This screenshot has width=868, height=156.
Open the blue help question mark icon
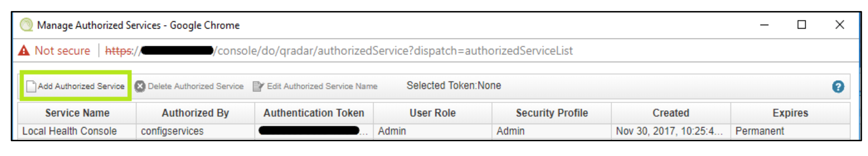pos(838,87)
